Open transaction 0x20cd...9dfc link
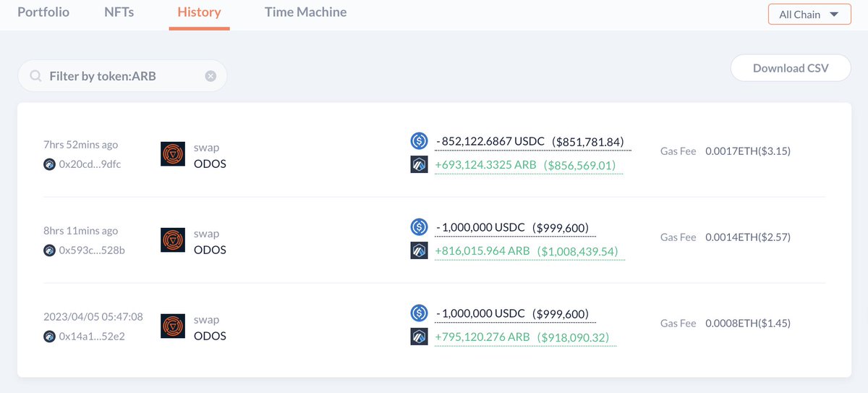The height and width of the screenshot is (393, 868). tap(90, 164)
